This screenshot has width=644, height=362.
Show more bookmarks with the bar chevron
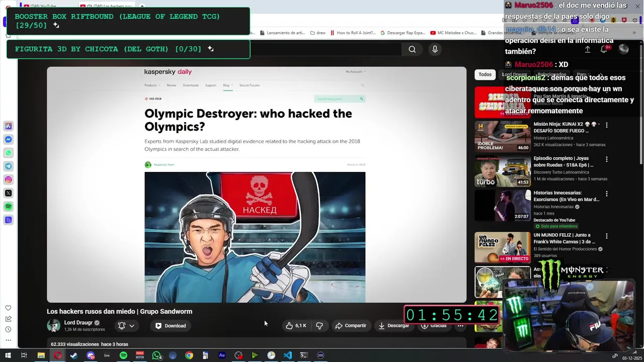click(x=634, y=33)
